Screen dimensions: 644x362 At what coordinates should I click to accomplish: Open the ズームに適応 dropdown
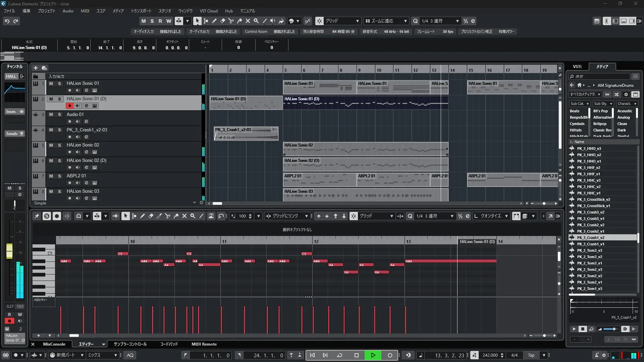coord(405,21)
